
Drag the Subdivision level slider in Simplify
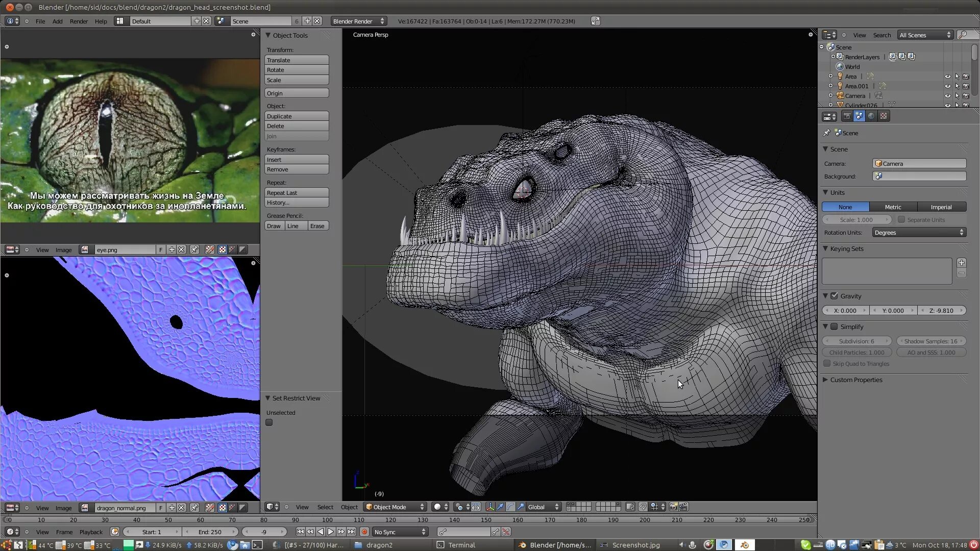pos(857,341)
